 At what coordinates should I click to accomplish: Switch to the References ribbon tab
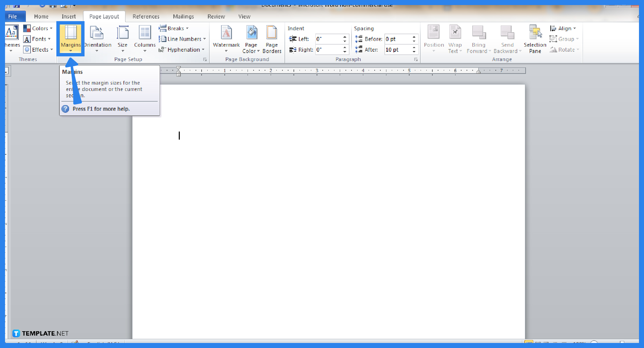coord(146,16)
